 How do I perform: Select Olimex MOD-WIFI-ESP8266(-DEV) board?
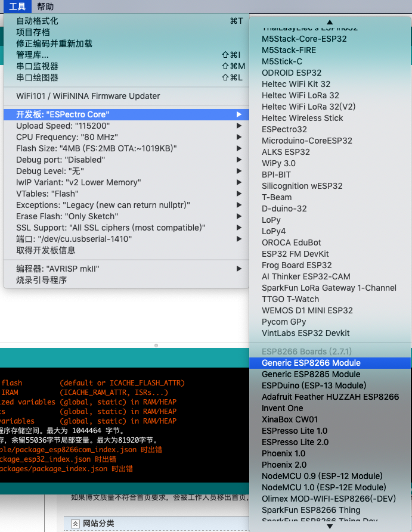pyautogui.click(x=330, y=499)
